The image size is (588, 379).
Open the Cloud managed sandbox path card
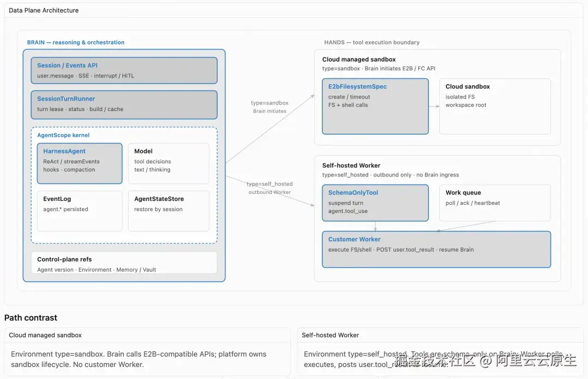pos(148,352)
